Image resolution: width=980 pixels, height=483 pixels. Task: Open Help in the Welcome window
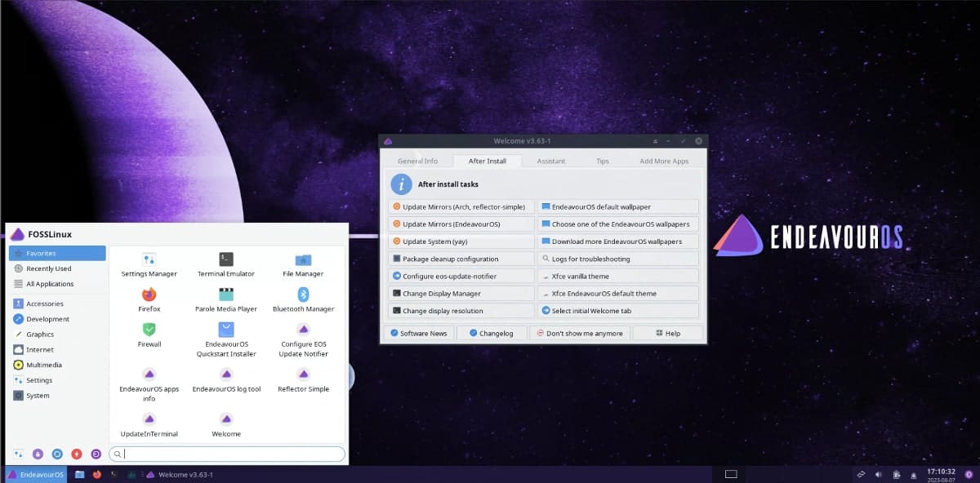668,333
